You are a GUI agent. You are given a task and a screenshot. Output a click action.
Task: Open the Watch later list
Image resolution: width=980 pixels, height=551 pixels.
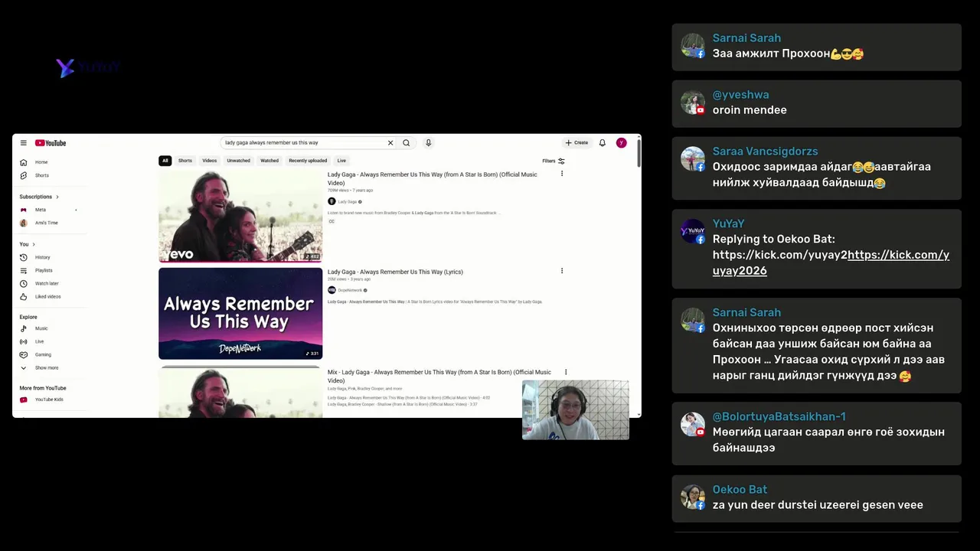pos(46,283)
